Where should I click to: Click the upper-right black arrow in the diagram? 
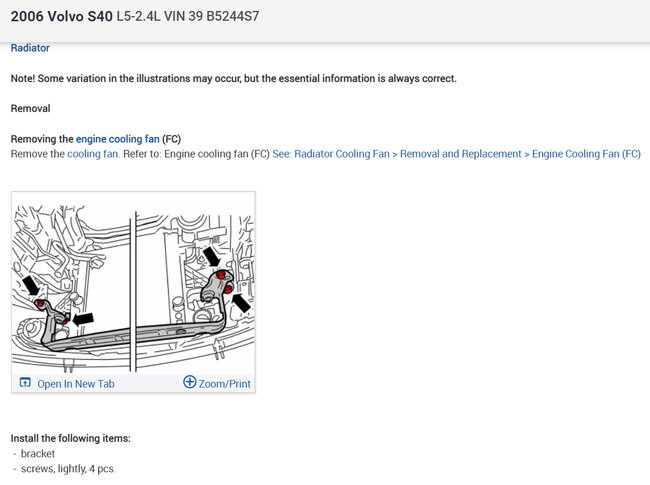click(x=212, y=256)
